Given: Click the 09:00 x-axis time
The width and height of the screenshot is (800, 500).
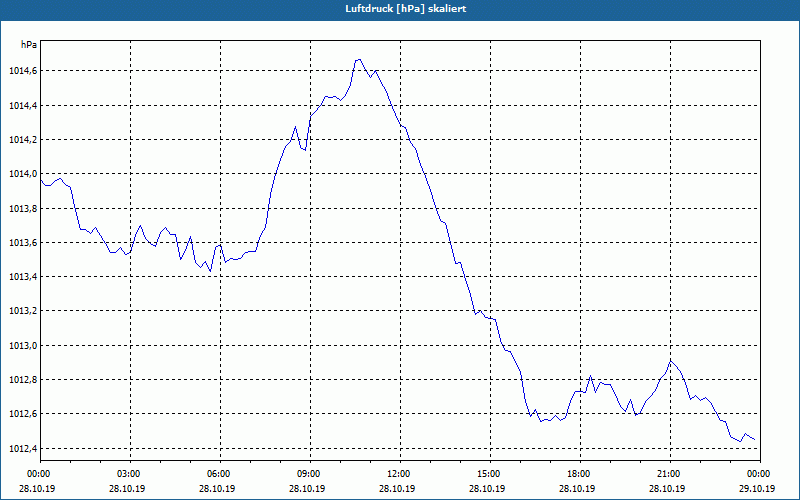Looking at the screenshot, I should 307,474.
